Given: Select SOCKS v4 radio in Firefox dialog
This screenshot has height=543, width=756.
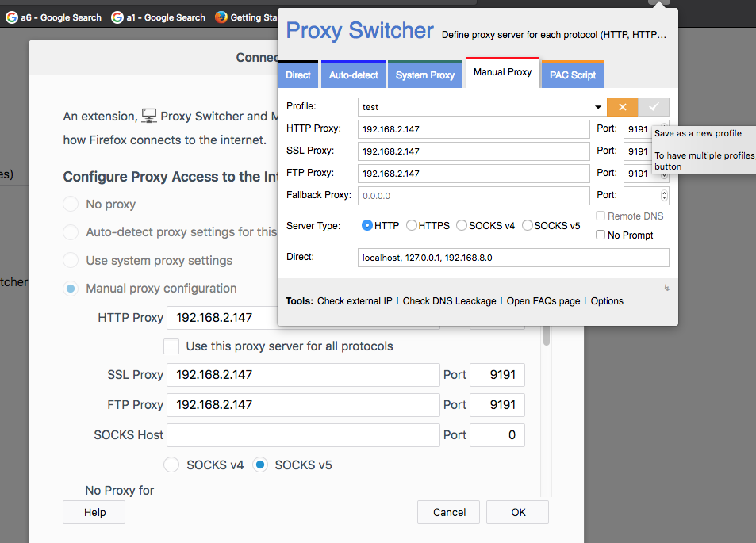Looking at the screenshot, I should [171, 465].
